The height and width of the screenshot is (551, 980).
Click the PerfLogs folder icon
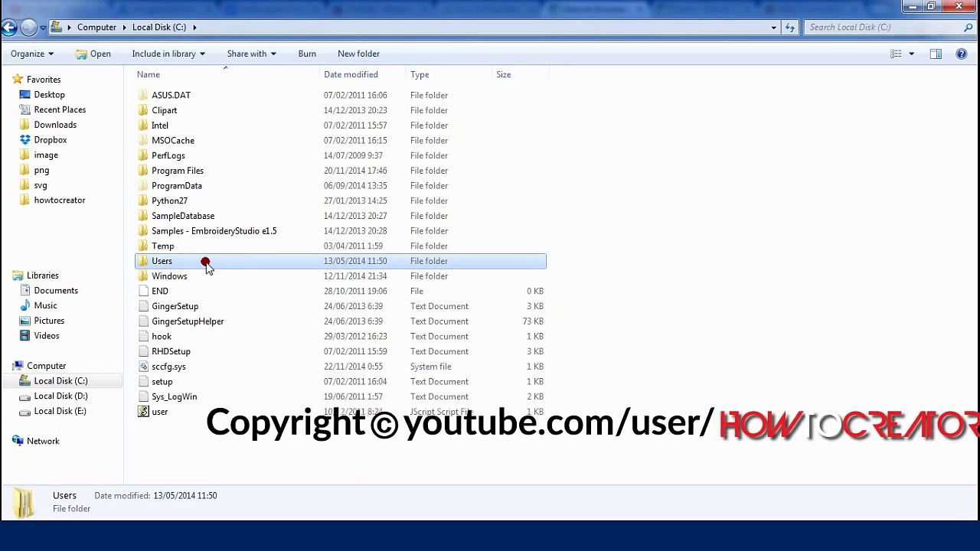[x=143, y=155]
